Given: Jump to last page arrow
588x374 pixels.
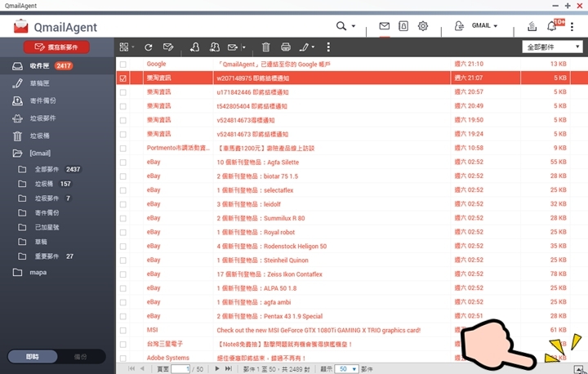Looking at the screenshot, I should [228, 369].
